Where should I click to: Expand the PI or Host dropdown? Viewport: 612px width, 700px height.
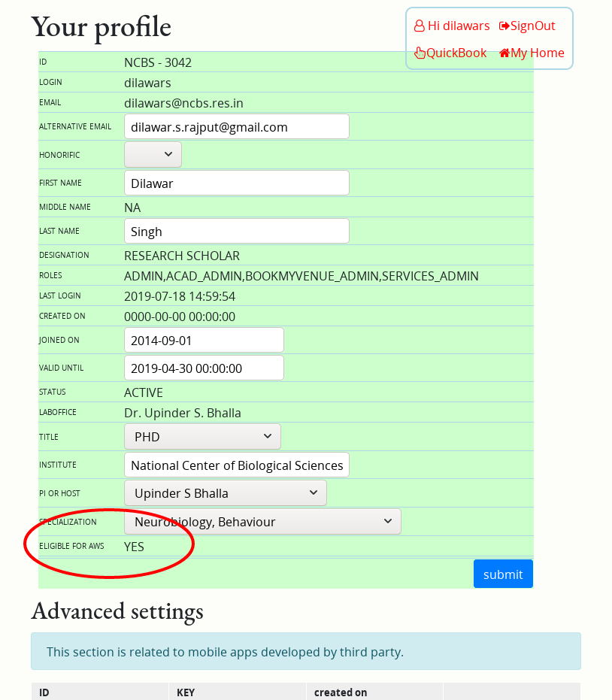pos(226,493)
